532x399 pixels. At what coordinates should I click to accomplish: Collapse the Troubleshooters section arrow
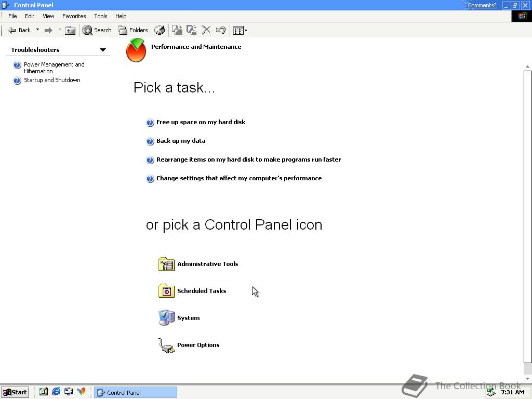click(x=103, y=50)
